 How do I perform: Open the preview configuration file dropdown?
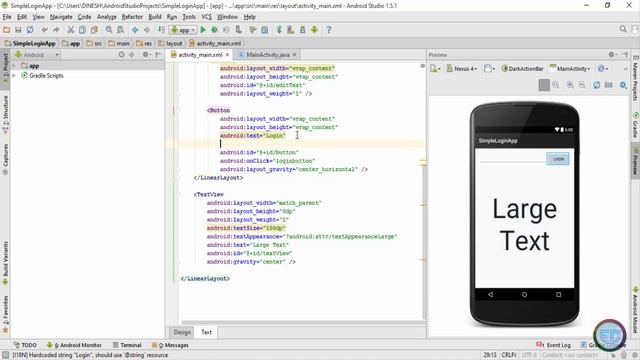pyautogui.click(x=435, y=69)
